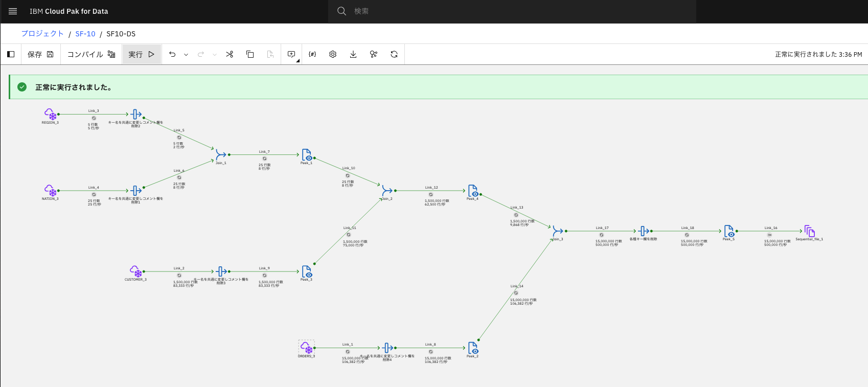Go to the SF-10 breadcrumb link
Screen dimensions: 868x387
(x=85, y=34)
